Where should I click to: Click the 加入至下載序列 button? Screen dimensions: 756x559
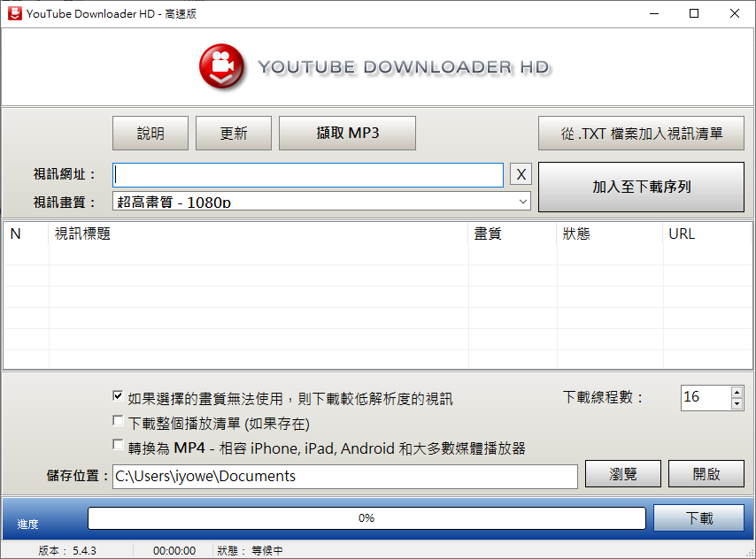[x=641, y=187]
